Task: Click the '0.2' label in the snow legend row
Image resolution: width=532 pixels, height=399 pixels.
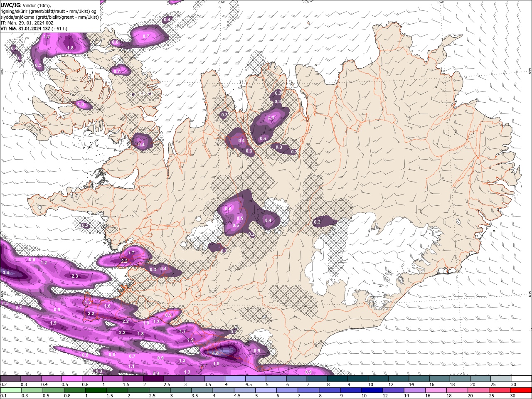Action: [x=3, y=384]
